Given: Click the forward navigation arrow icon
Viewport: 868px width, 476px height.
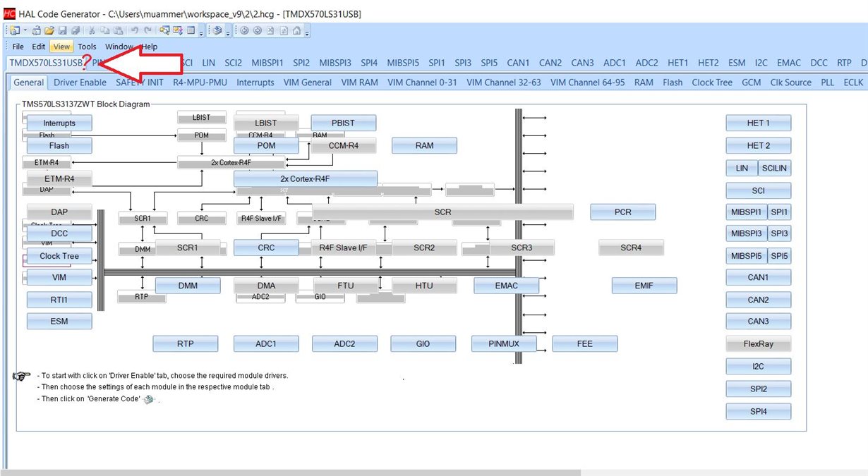Looking at the screenshot, I should click(257, 30).
